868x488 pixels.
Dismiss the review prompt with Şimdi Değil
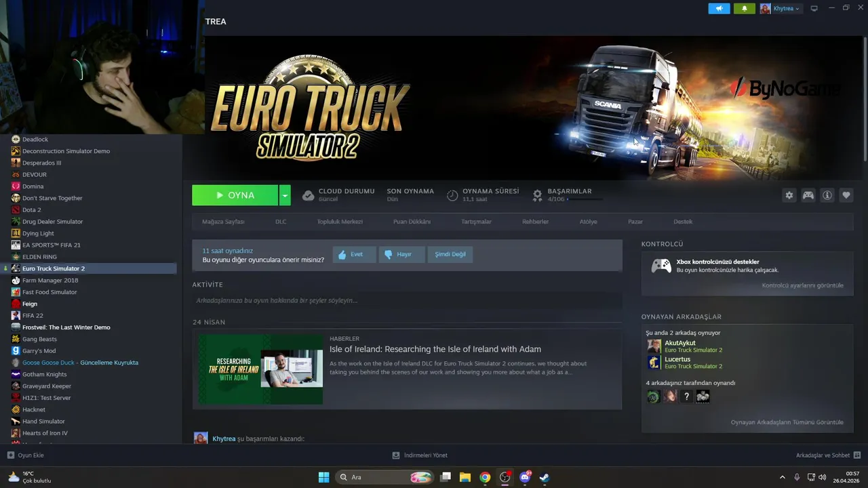[x=450, y=255]
